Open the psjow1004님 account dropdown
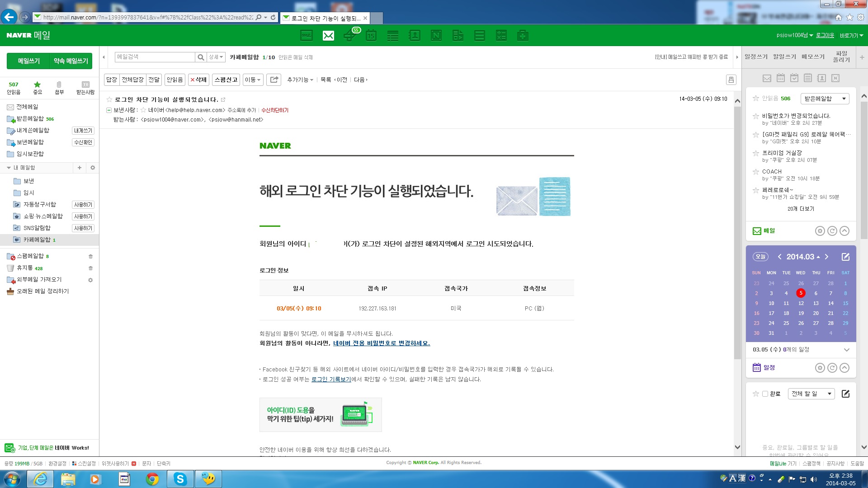 (x=794, y=35)
